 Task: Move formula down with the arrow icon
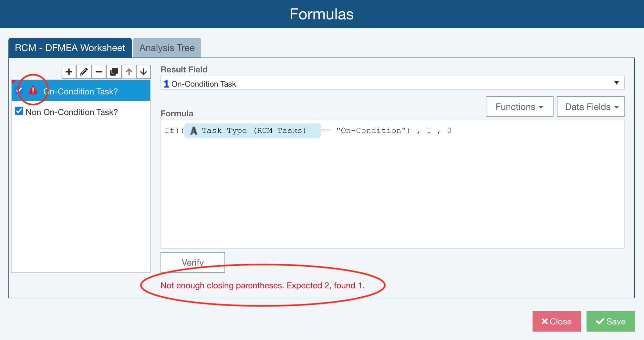pos(144,71)
